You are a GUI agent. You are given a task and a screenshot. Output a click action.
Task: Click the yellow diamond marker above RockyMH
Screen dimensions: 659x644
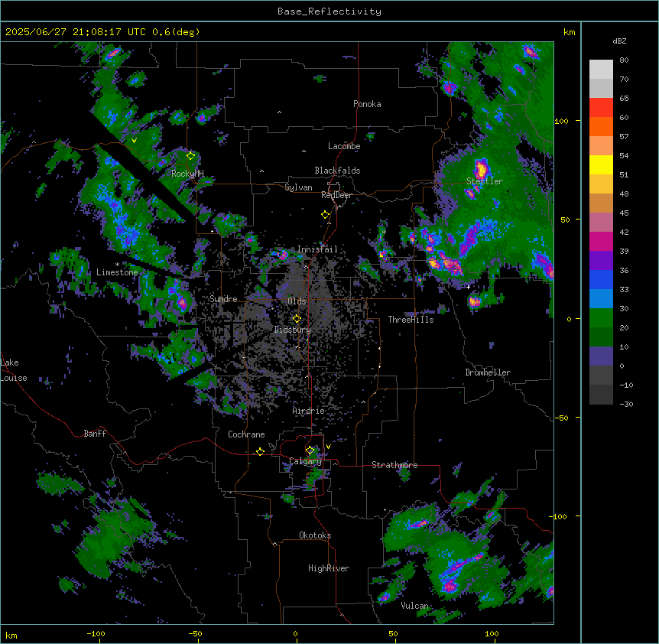click(x=190, y=155)
